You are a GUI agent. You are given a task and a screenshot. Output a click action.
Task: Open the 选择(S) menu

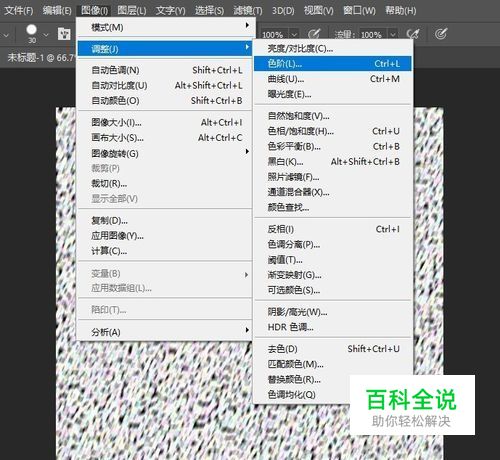coord(209,11)
